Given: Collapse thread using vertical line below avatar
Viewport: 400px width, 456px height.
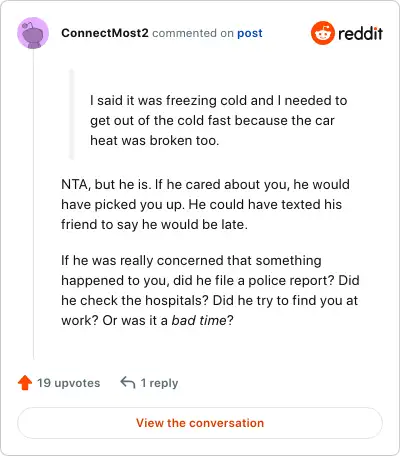Looking at the screenshot, I should tap(33, 204).
